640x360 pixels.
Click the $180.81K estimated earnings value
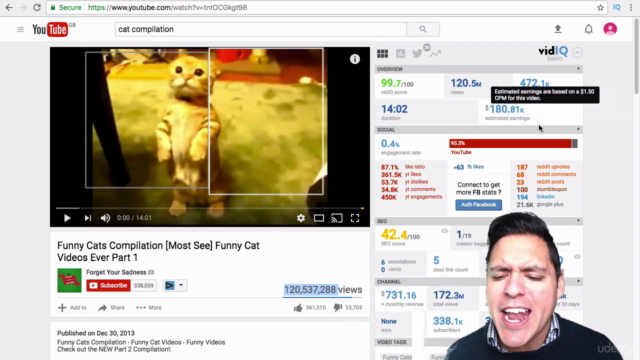(x=505, y=109)
